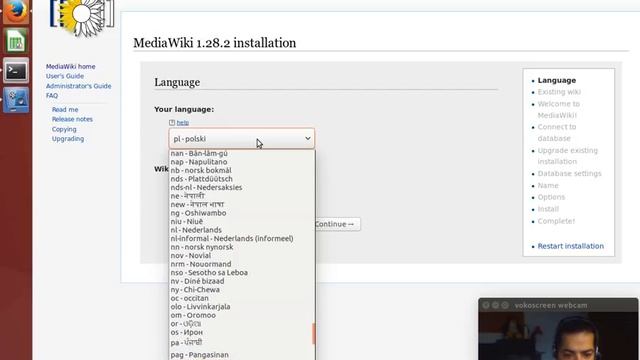The height and width of the screenshot is (360, 640).
Task: Choose nb - norsk bokmål
Action: (242, 171)
